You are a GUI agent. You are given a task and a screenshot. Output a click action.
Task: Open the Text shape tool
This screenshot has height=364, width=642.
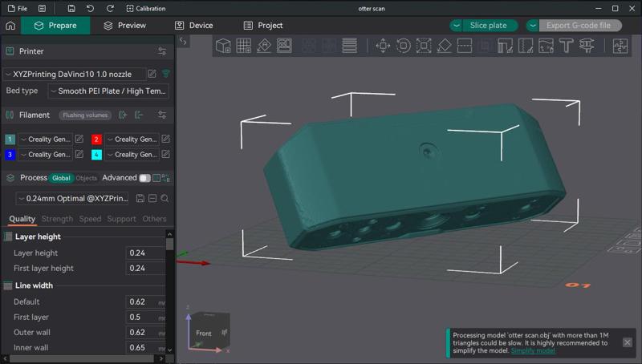566,46
